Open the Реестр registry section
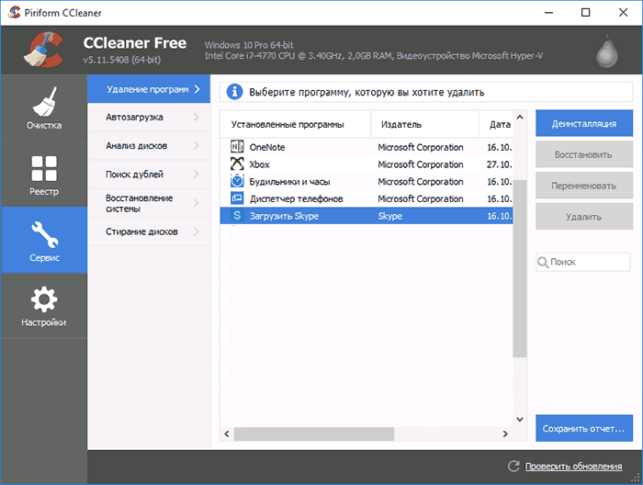Image resolution: width=643 pixels, height=485 pixels. [44, 175]
